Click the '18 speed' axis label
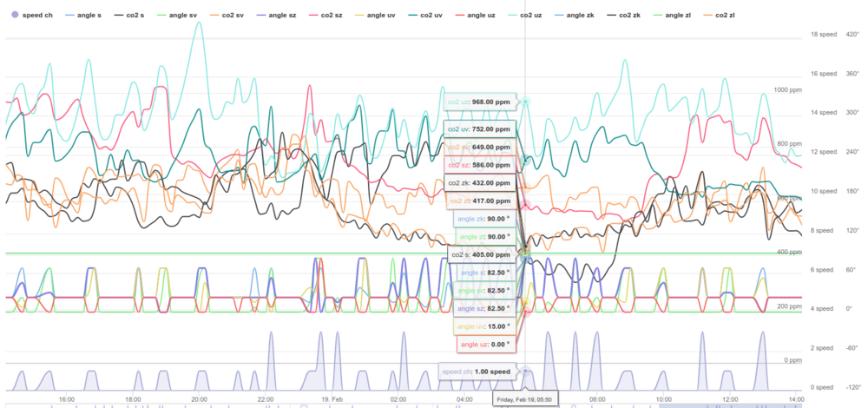The image size is (868, 408). (824, 35)
